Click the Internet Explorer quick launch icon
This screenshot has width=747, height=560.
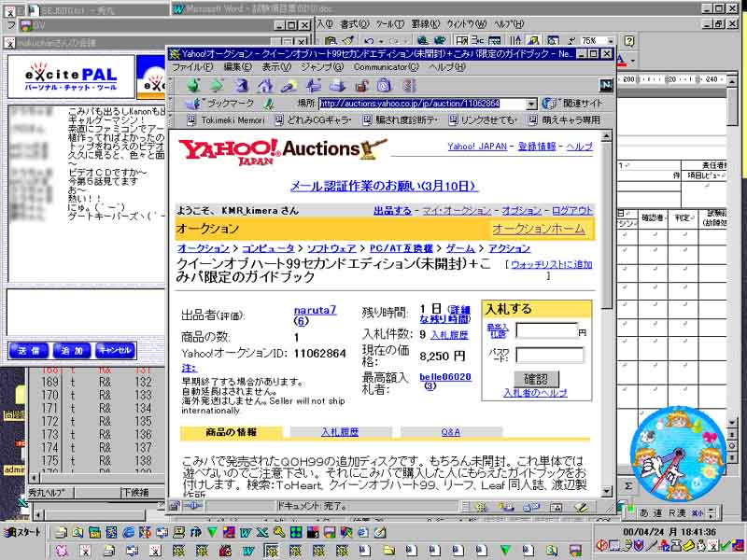pyautogui.click(x=129, y=532)
